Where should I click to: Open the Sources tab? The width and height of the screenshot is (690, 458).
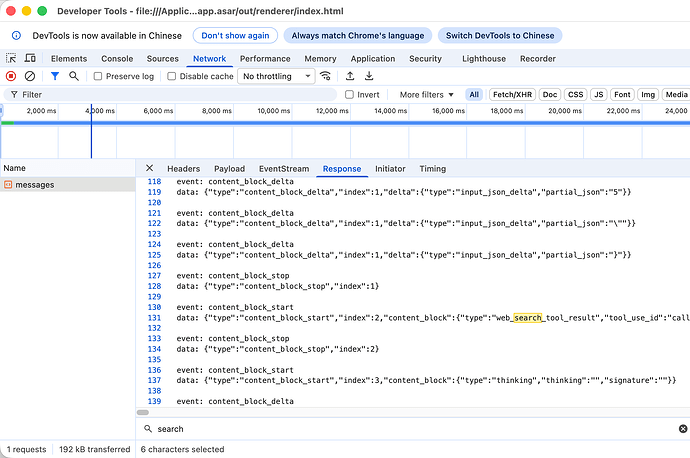pyautogui.click(x=162, y=59)
